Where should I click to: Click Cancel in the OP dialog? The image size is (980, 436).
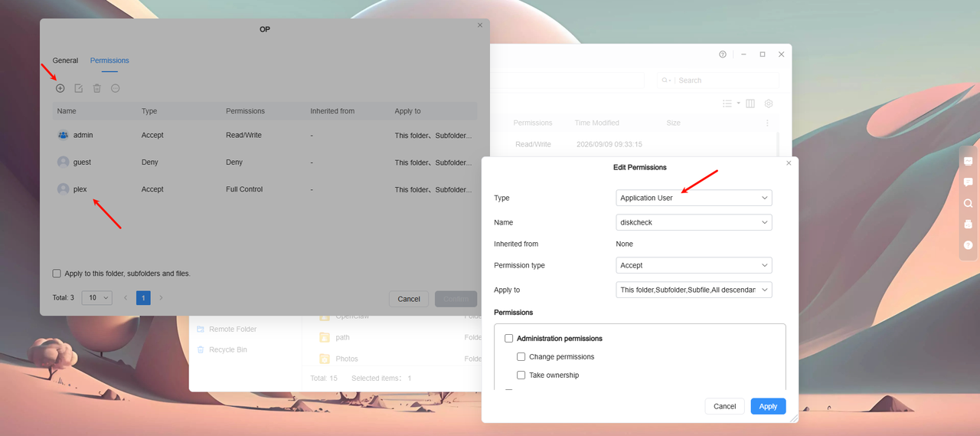(409, 299)
